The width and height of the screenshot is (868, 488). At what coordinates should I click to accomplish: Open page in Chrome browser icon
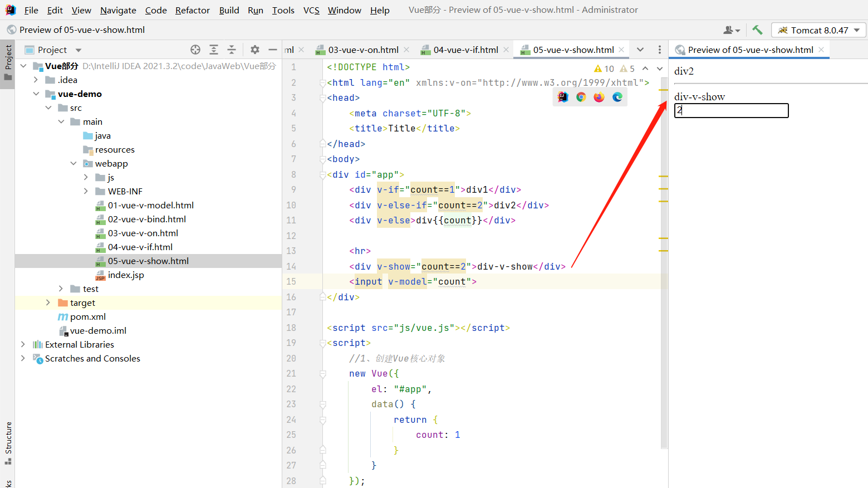[581, 97]
